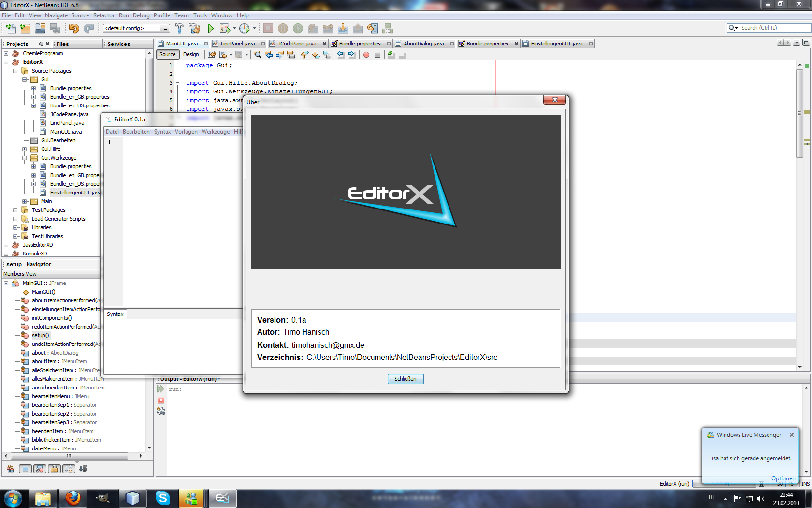Run main project with green arrow

point(211,28)
